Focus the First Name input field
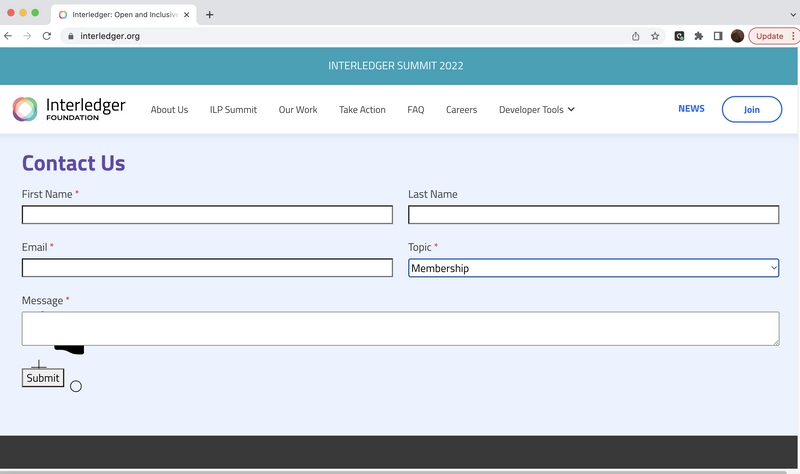This screenshot has height=474, width=800. coord(207,215)
